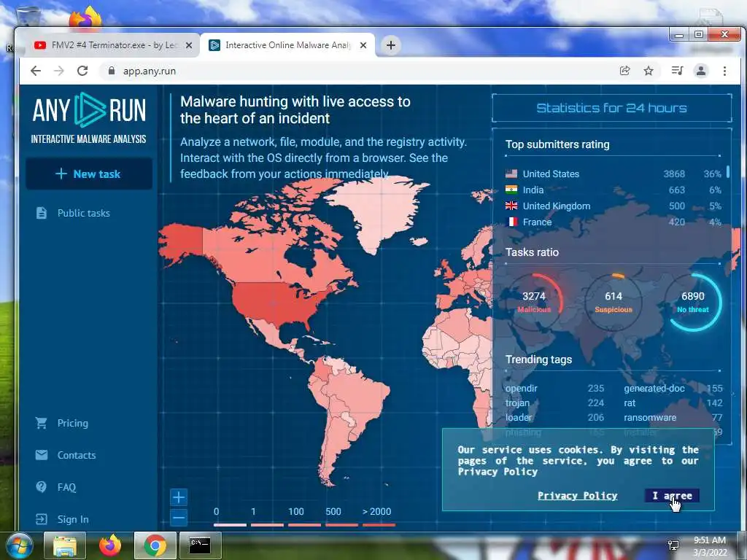Go back using the browser back arrow
The width and height of the screenshot is (747, 560).
(x=36, y=71)
